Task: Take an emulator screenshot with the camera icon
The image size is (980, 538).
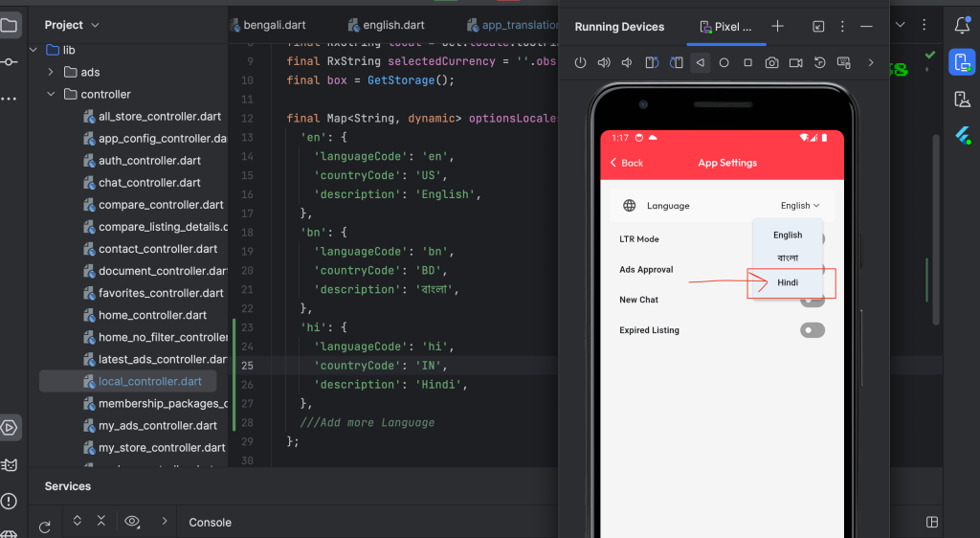Action: (x=772, y=62)
